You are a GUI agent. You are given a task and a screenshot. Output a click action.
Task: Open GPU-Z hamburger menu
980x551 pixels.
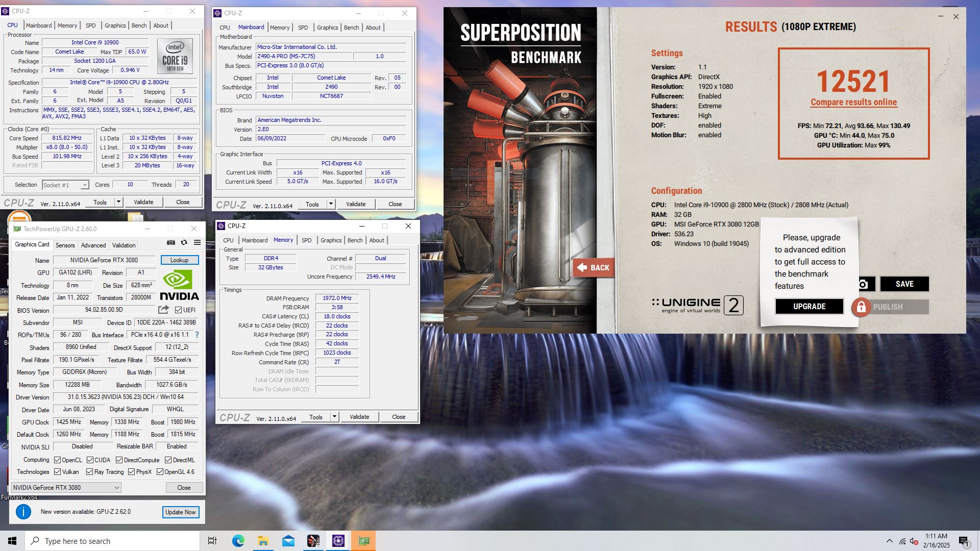pyautogui.click(x=197, y=243)
